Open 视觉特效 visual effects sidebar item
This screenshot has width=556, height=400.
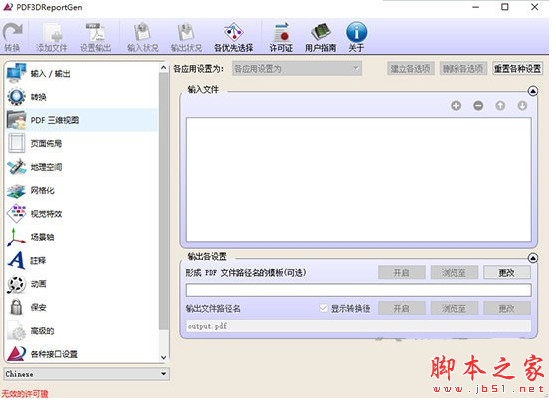[82, 214]
